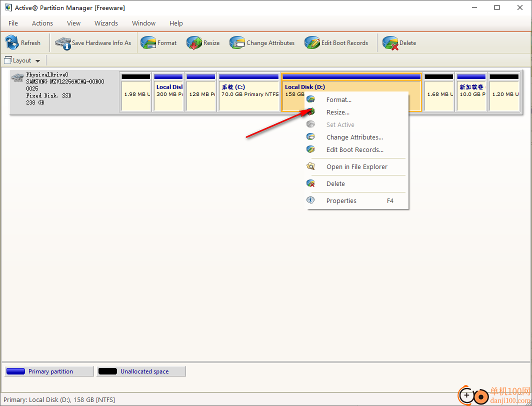Open the Window menu
Screen dimensions: 532x406
click(x=144, y=23)
